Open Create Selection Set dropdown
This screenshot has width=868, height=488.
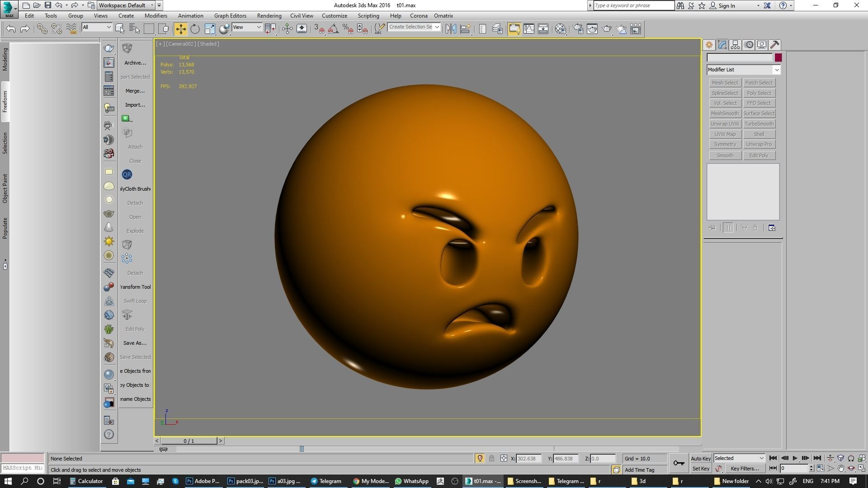point(414,27)
